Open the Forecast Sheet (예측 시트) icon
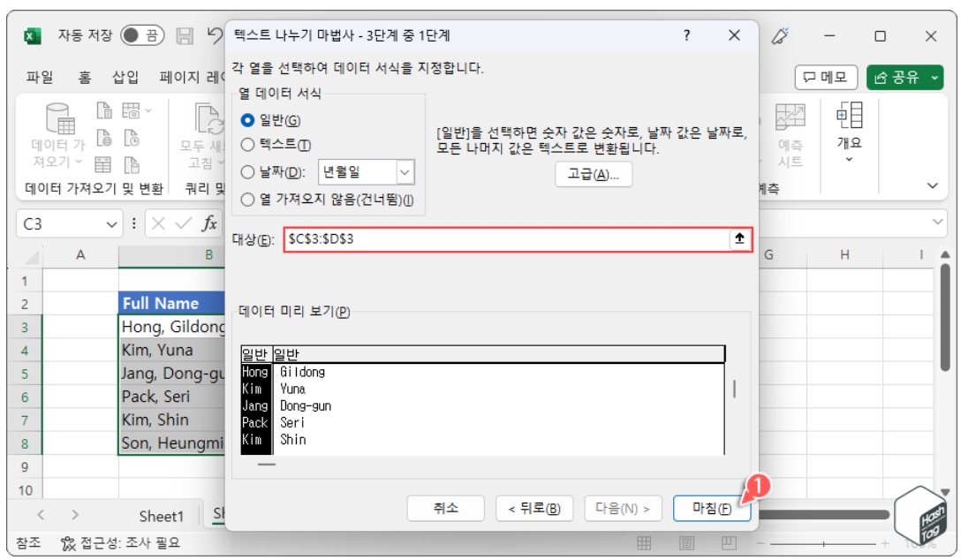961x560 pixels. pyautogui.click(x=790, y=117)
